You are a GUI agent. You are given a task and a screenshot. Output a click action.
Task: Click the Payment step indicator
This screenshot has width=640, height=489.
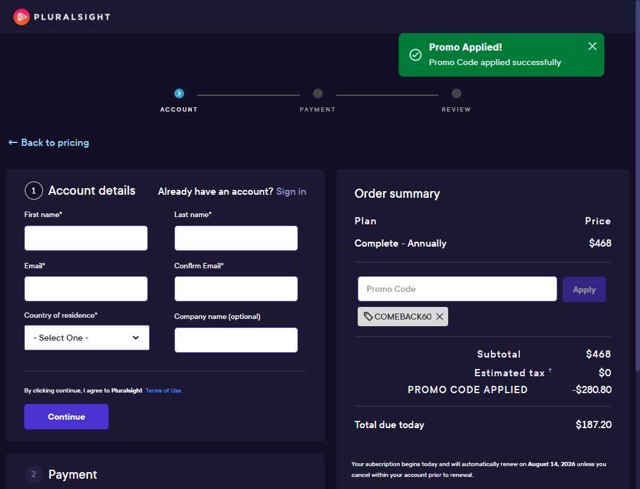(318, 93)
